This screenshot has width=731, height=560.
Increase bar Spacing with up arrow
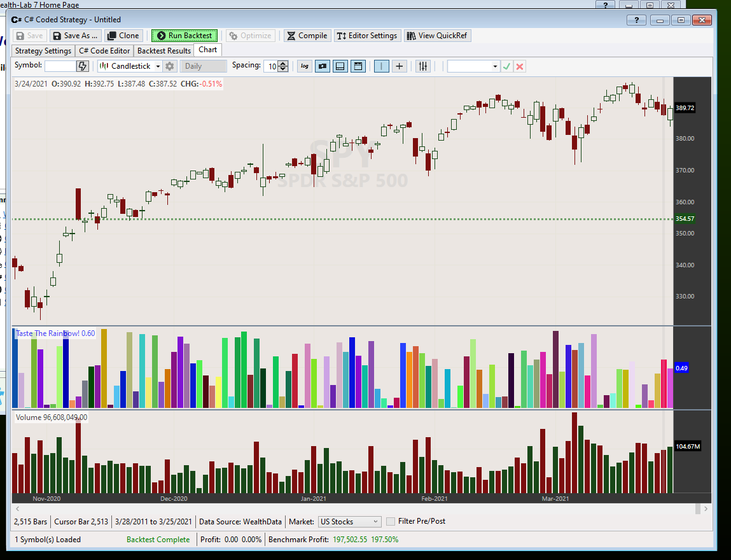tap(283, 63)
